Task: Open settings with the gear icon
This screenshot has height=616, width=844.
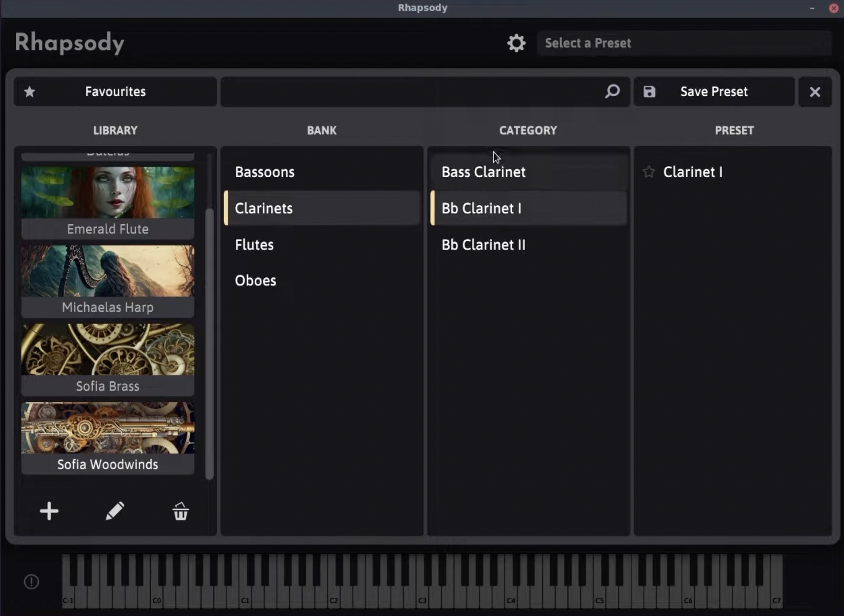Action: point(516,43)
